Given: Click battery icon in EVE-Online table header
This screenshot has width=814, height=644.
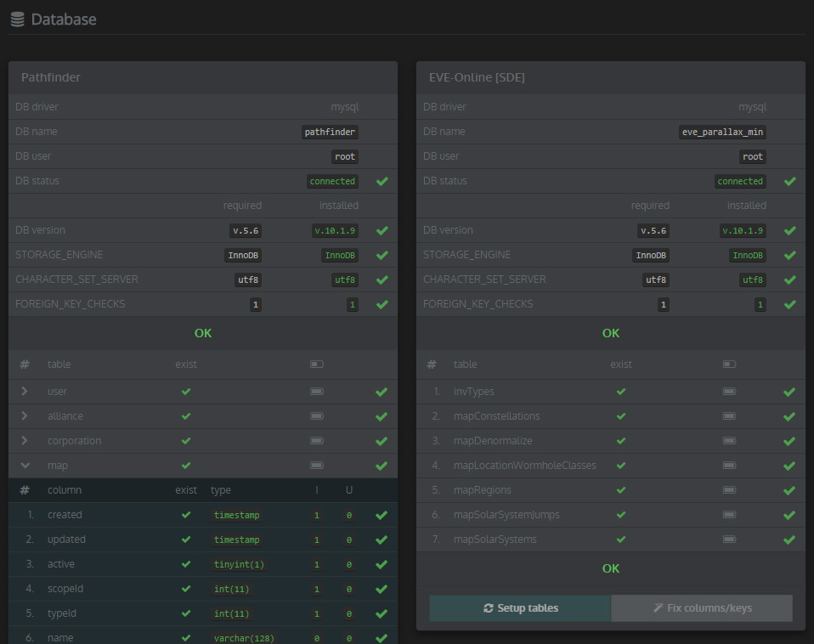Looking at the screenshot, I should pyautogui.click(x=729, y=364).
